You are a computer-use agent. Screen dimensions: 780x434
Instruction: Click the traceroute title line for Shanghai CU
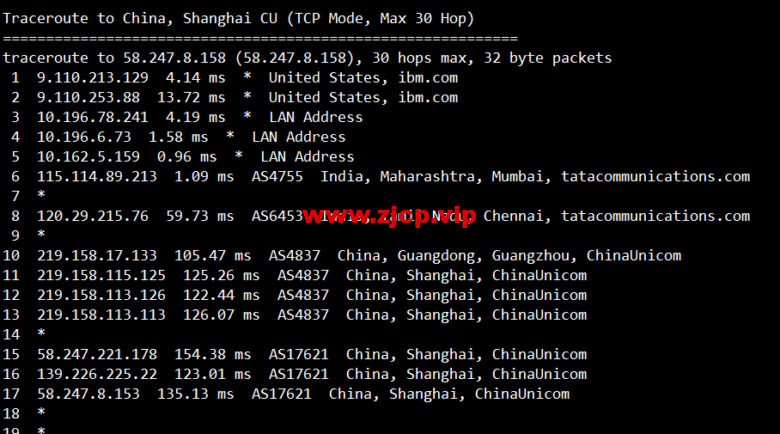(x=239, y=18)
